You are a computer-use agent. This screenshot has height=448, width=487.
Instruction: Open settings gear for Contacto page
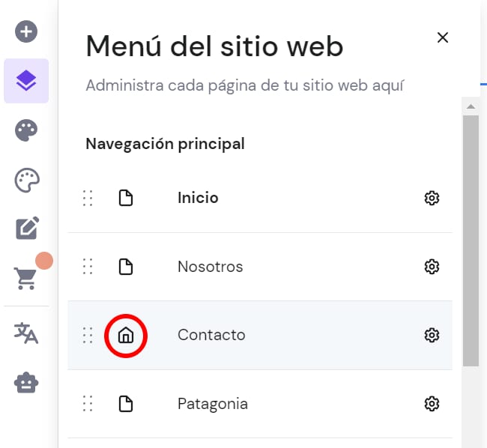click(x=432, y=336)
